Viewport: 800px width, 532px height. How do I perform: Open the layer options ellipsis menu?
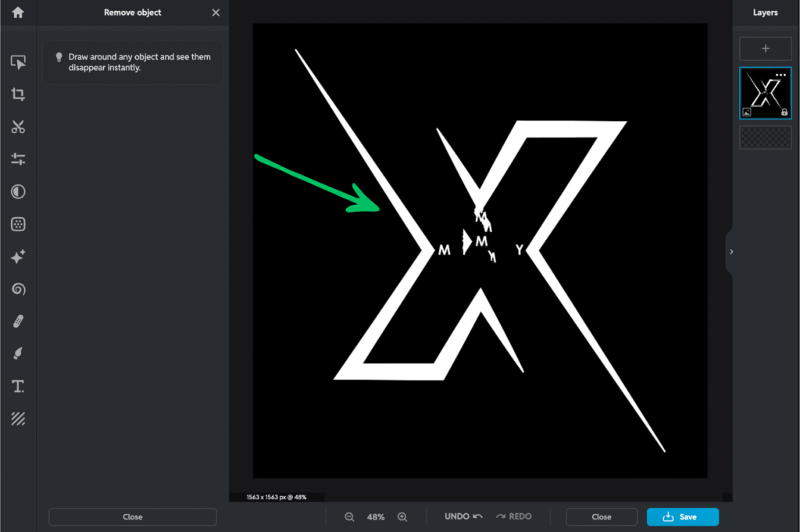coord(781,75)
